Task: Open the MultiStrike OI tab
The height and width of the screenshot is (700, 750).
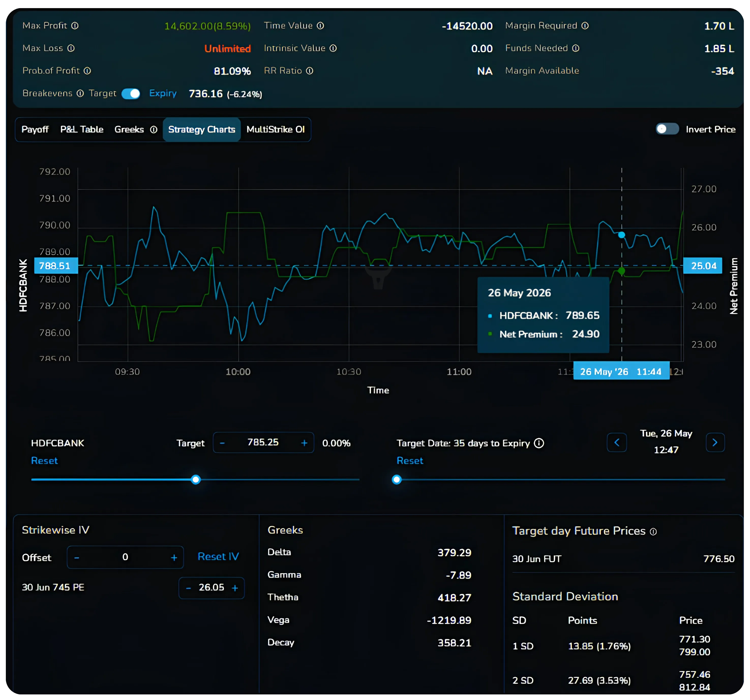Action: 275,129
